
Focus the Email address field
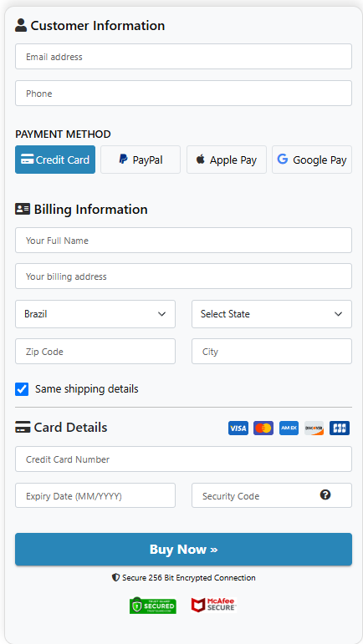183,57
